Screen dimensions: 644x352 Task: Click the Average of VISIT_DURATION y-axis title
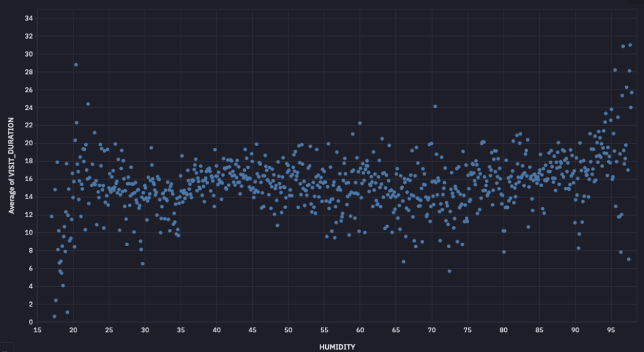(x=11, y=165)
